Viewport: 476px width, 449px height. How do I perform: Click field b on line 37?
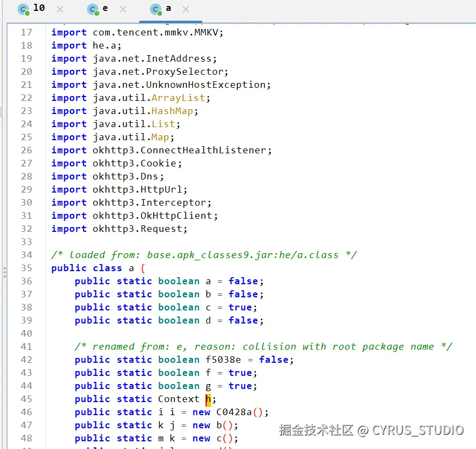(x=208, y=295)
